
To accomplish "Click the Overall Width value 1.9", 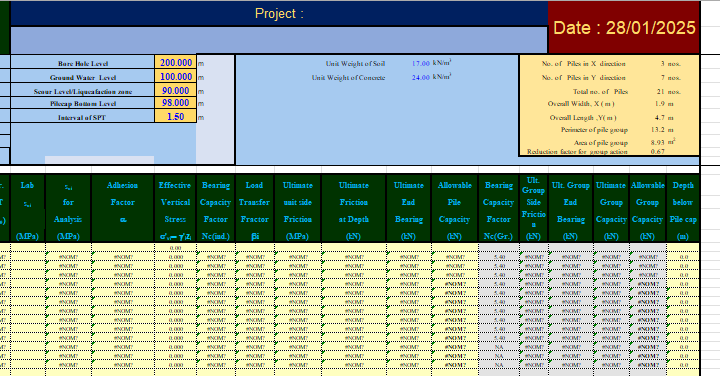I will tap(660, 104).
